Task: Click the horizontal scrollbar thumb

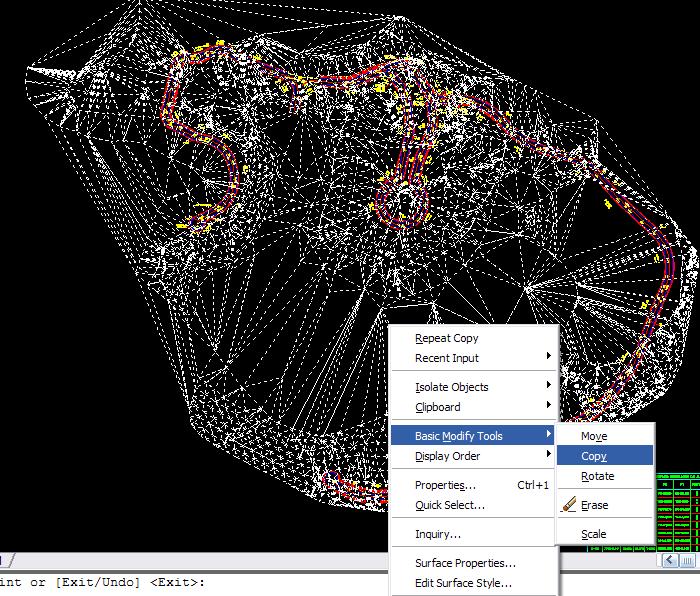Action: (x=686, y=561)
